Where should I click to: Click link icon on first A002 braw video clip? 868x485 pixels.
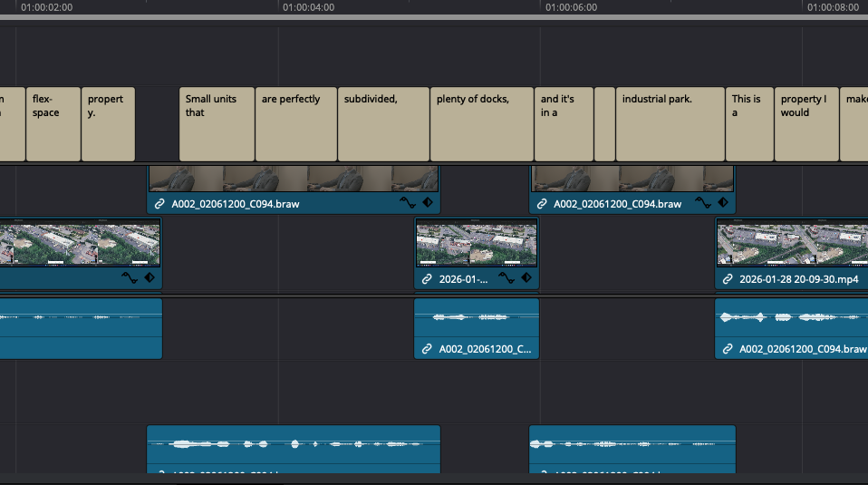tap(160, 204)
